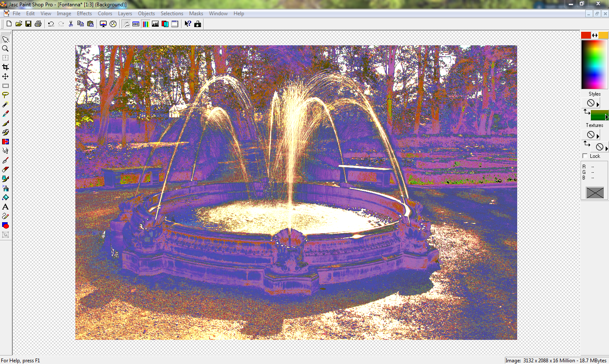Toggle the Layer palette icon
The image size is (609, 364).
click(165, 24)
